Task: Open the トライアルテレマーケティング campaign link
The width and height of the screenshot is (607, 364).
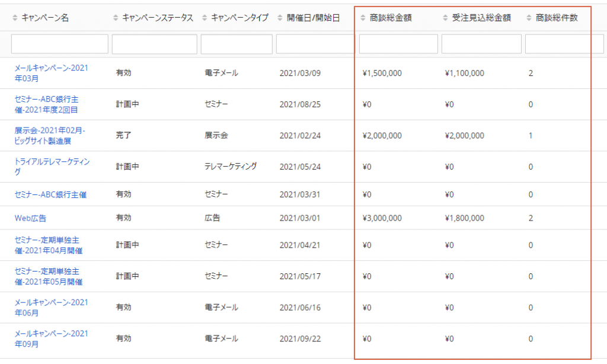Action: (52, 167)
